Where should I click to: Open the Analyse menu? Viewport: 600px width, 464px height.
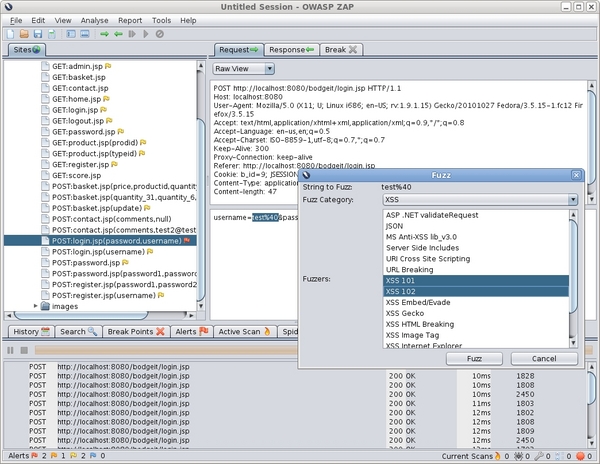pyautogui.click(x=94, y=20)
